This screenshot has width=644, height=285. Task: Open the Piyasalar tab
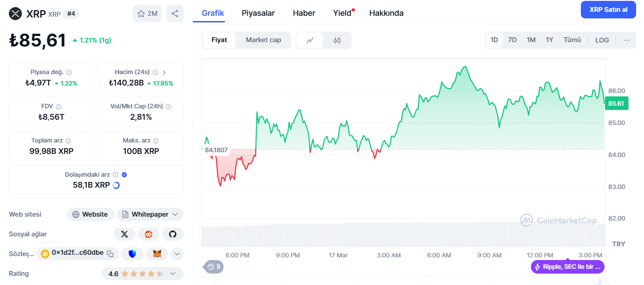(x=258, y=13)
